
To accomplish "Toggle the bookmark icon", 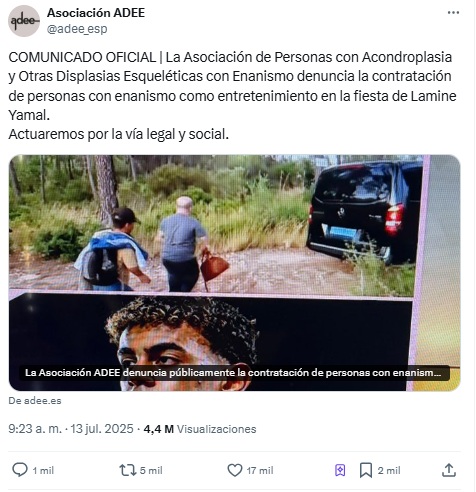I will 366,470.
